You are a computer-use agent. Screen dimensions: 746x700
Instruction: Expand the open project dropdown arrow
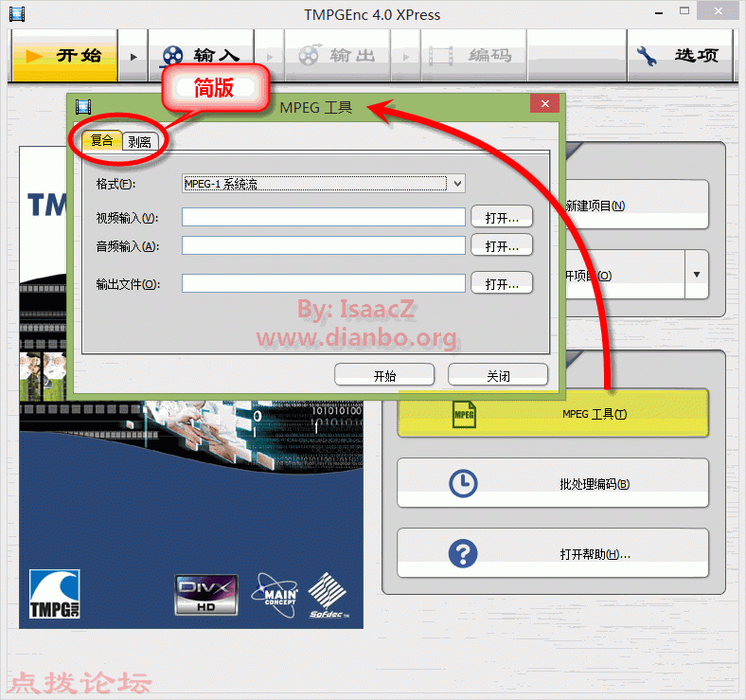697,275
